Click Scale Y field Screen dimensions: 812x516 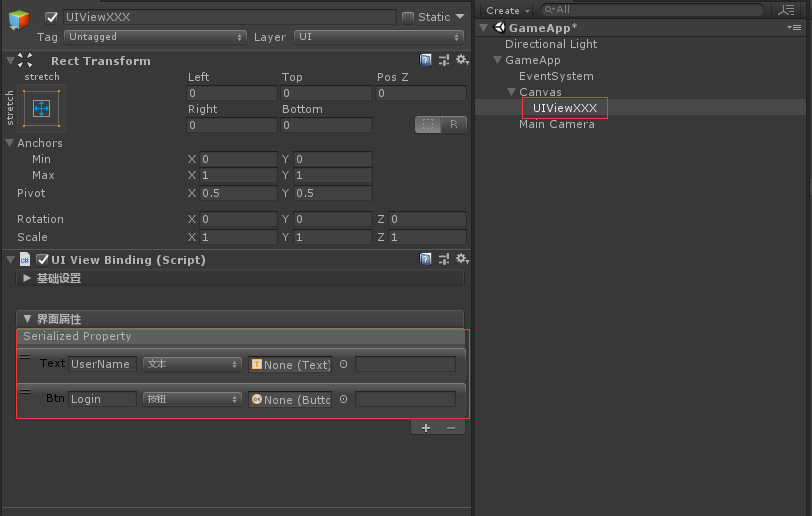point(333,237)
